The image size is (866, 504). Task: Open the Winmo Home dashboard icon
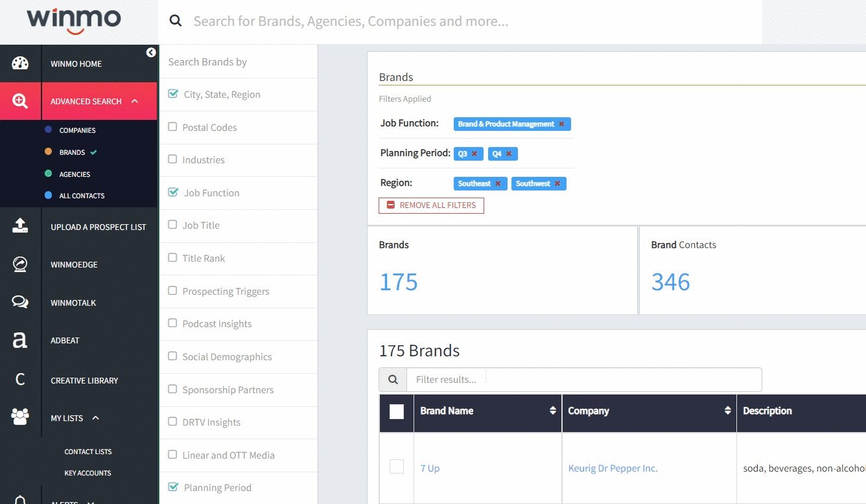(20, 63)
